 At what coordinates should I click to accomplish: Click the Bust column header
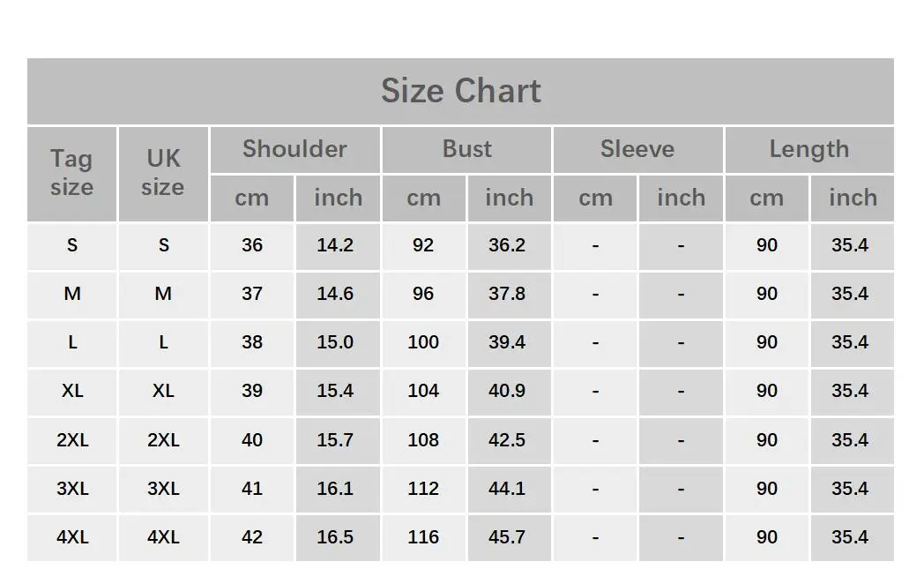(x=466, y=150)
